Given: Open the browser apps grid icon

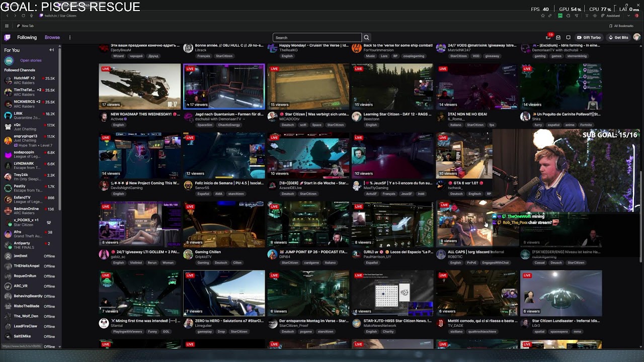Looking at the screenshot, I should click(x=7, y=26).
